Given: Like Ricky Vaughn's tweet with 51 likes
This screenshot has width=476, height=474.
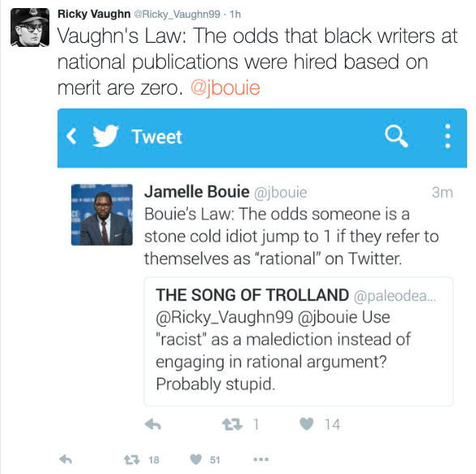Looking at the screenshot, I should [196, 459].
